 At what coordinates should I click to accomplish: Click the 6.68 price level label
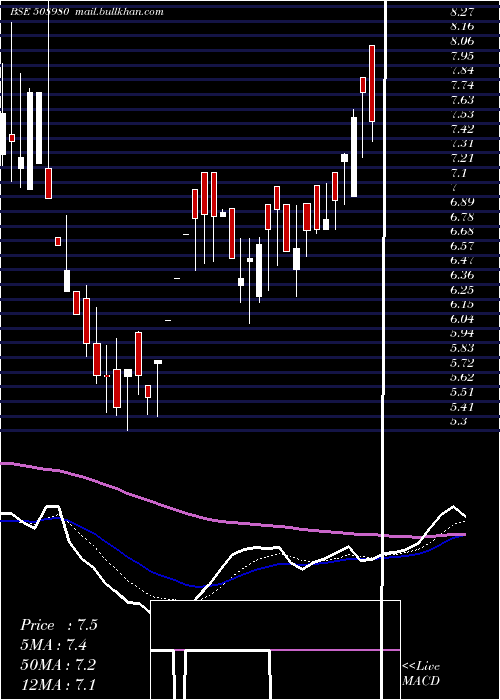(462, 232)
